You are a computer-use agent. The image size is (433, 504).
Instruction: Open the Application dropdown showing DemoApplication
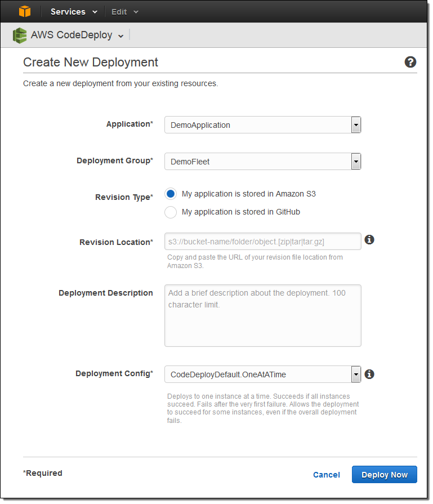point(262,125)
